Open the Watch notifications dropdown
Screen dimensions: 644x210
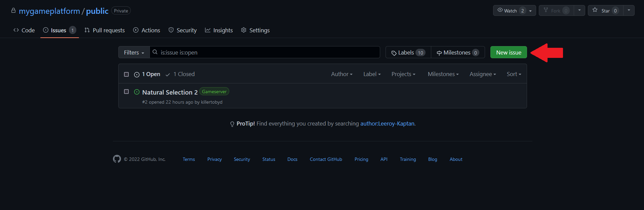(x=514, y=10)
